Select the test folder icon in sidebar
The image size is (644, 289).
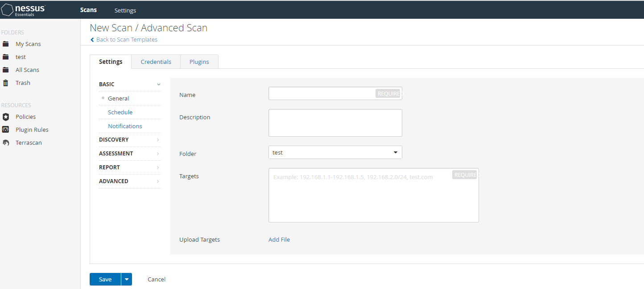(x=6, y=57)
